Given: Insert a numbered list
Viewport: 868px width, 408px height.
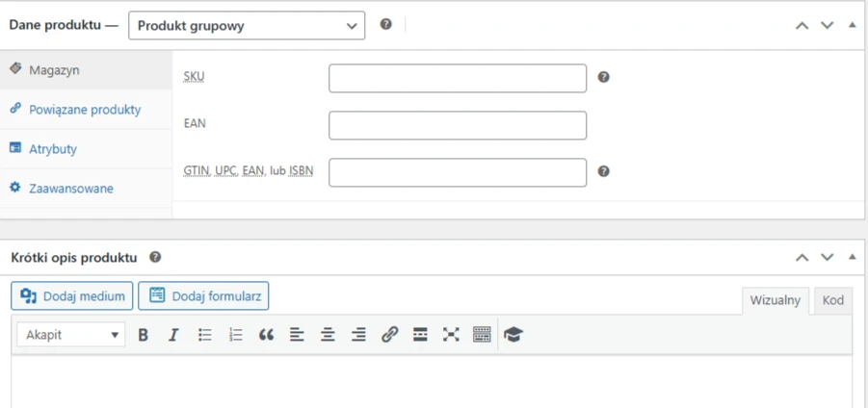Looking at the screenshot, I should (x=235, y=335).
